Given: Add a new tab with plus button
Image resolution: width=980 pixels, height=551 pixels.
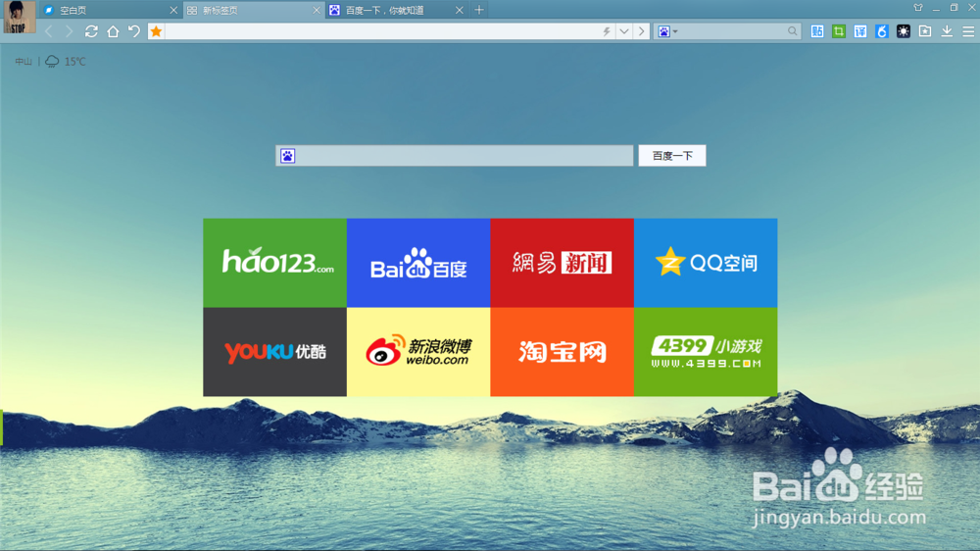Looking at the screenshot, I should tap(479, 10).
